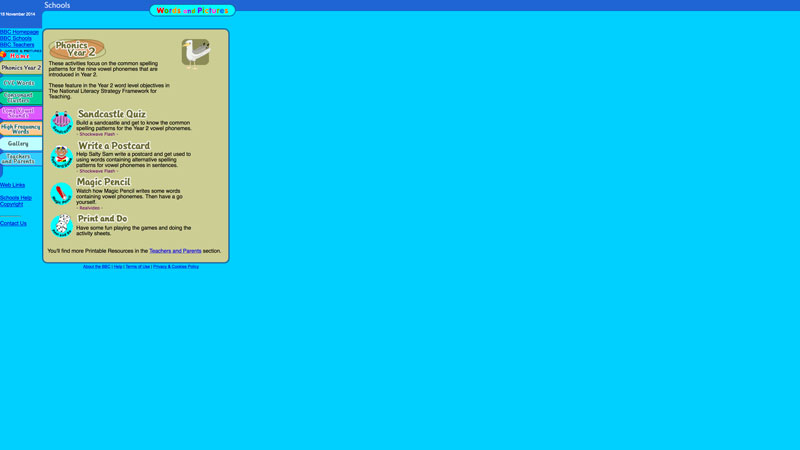Go to Words and Pictures Home
Screen dimensions: 800x450
coord(20,55)
